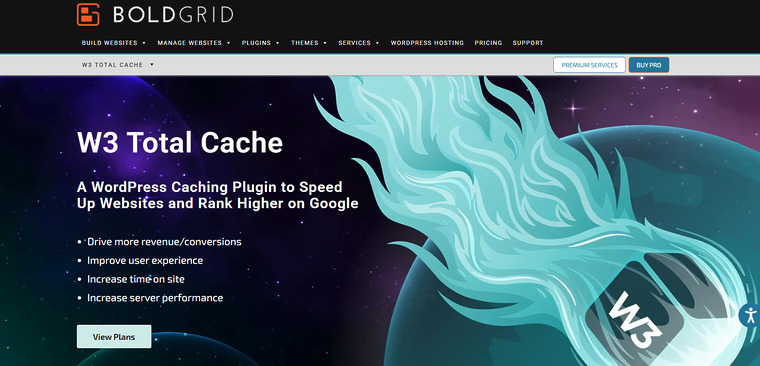
Task: Click 'Increase time on site' bullet
Action: point(136,279)
